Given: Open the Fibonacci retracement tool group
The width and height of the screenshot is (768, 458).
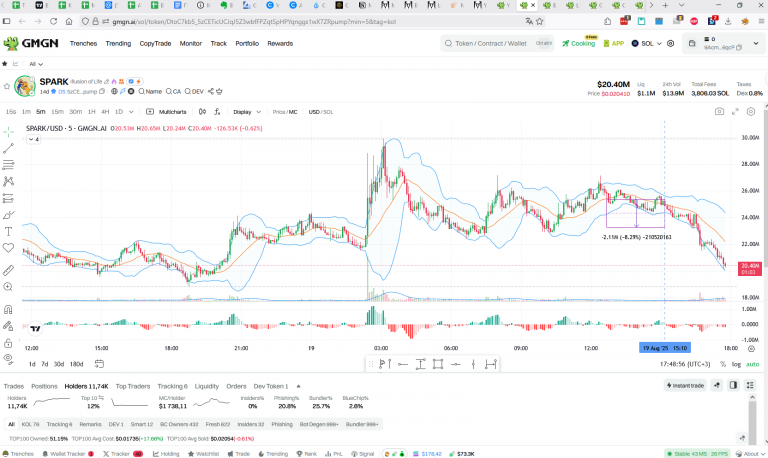Looking at the screenshot, I should tap(8, 165).
